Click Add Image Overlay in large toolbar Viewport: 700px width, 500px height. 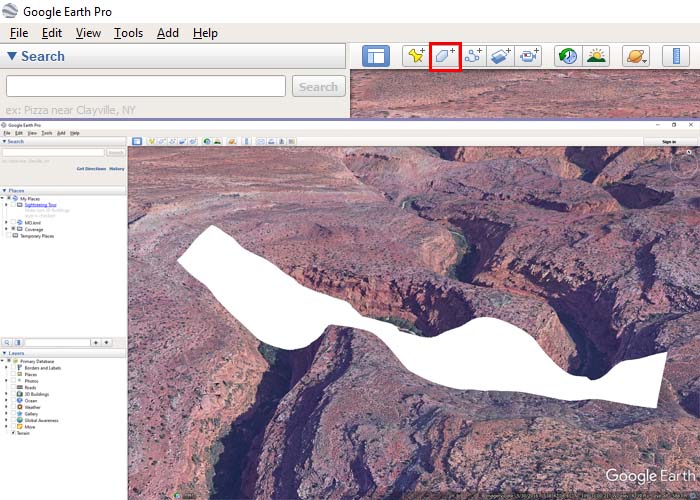(502, 56)
